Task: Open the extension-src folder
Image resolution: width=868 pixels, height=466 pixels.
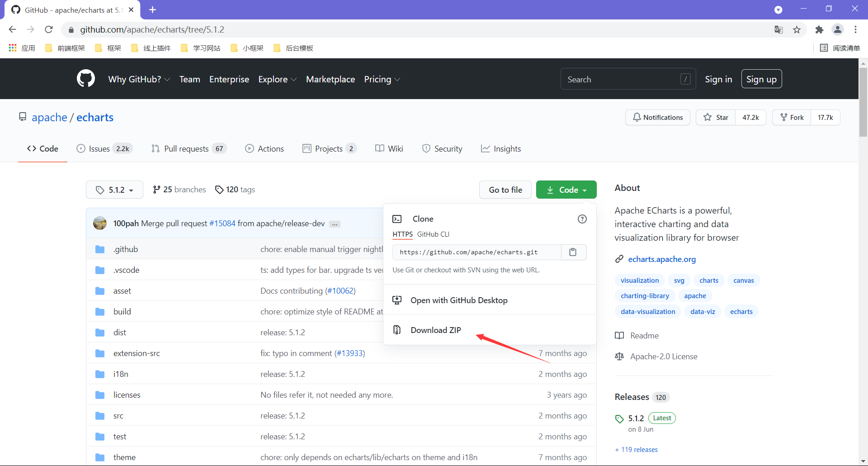Action: [137, 353]
